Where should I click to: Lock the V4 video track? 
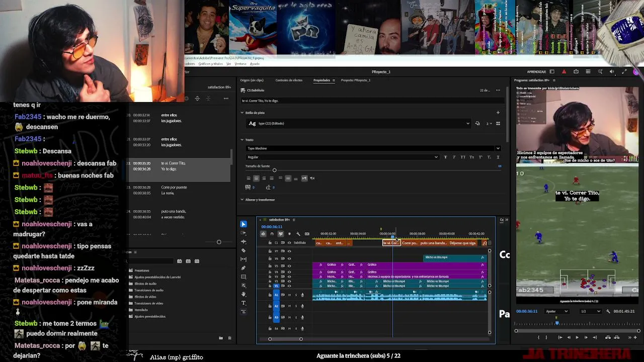point(270,272)
